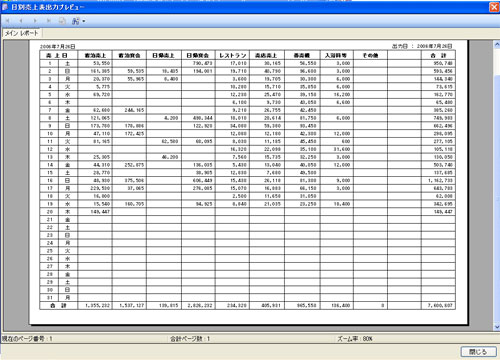This screenshot has height=360, width=500.
Task: Click the binoculars search text icon
Action: (x=76, y=21)
